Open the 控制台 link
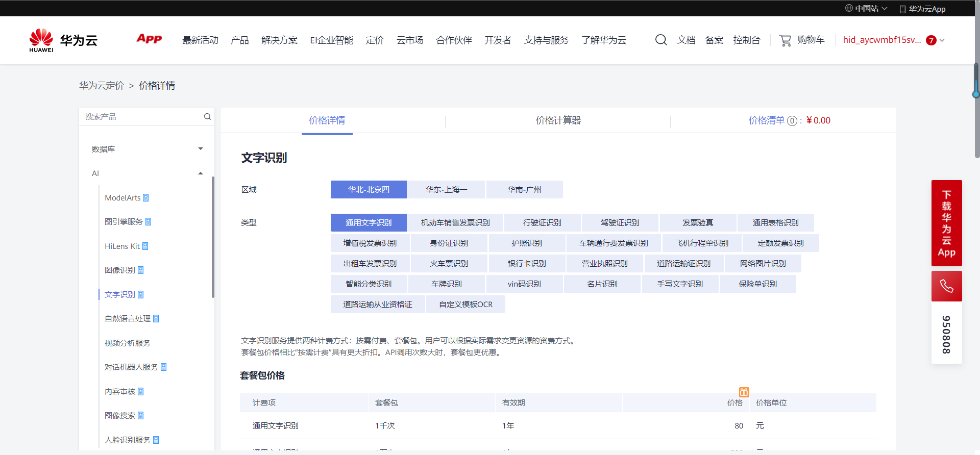This screenshot has height=455, width=980. 747,40
